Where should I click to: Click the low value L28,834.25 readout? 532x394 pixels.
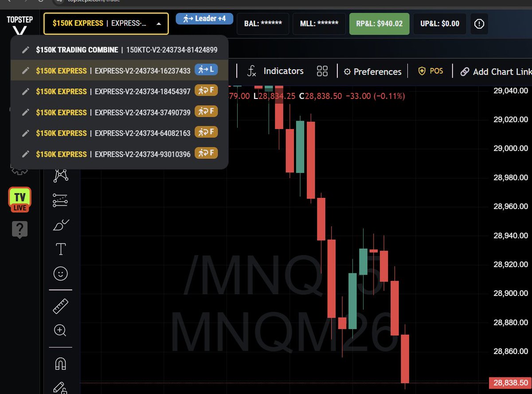(275, 96)
